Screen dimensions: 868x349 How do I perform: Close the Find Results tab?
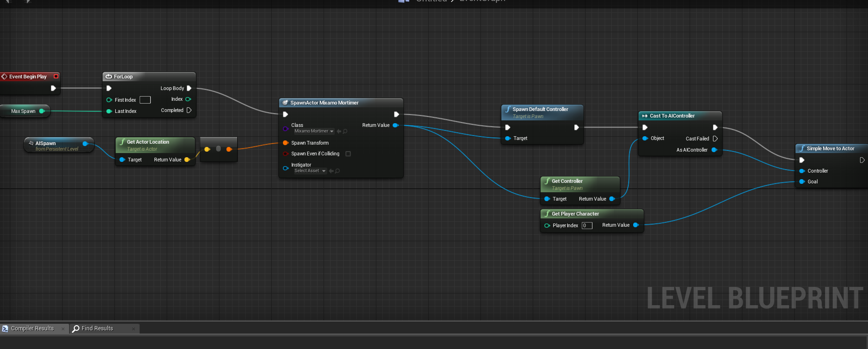pos(134,328)
